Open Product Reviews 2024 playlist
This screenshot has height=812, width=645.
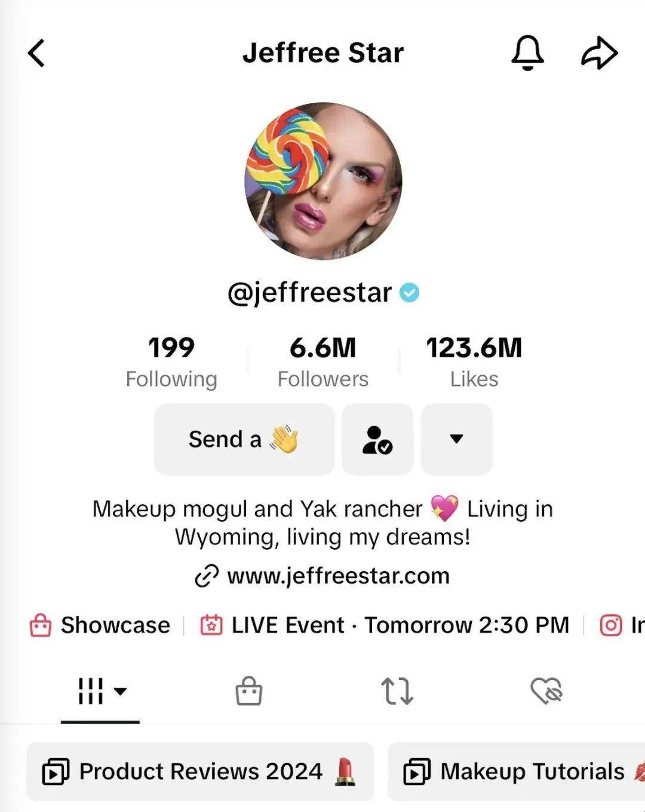[x=200, y=772]
